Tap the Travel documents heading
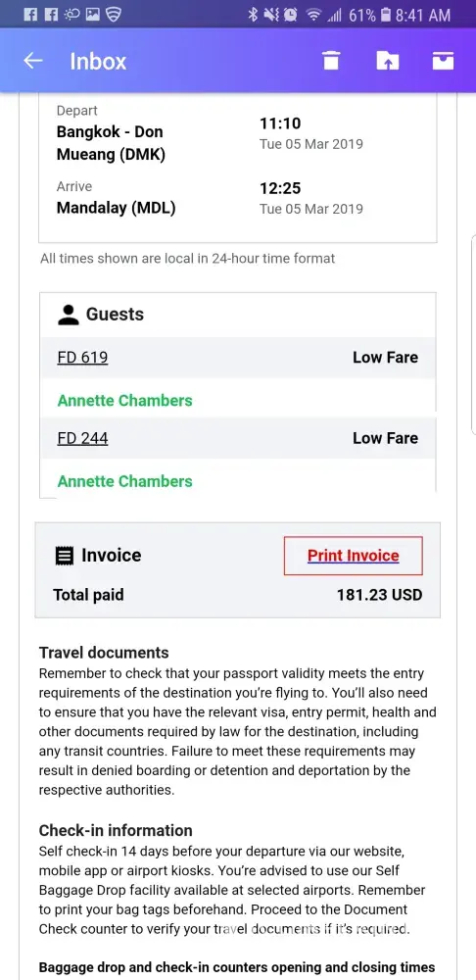Viewport: 476px width, 980px height. [x=104, y=653]
